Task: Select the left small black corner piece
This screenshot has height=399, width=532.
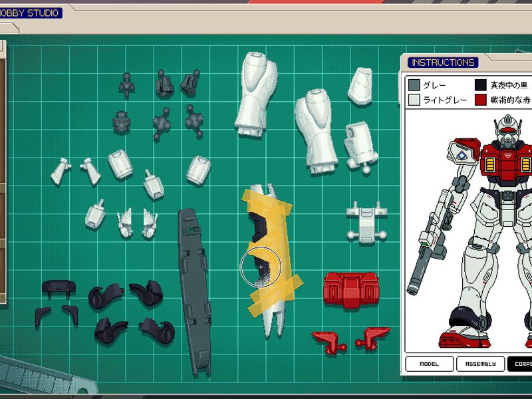Action: (x=43, y=317)
